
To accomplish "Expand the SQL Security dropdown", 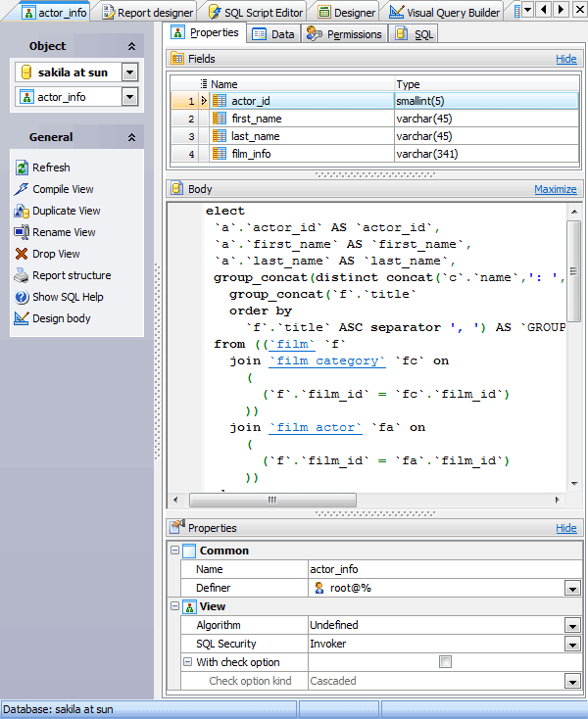I will (x=571, y=644).
